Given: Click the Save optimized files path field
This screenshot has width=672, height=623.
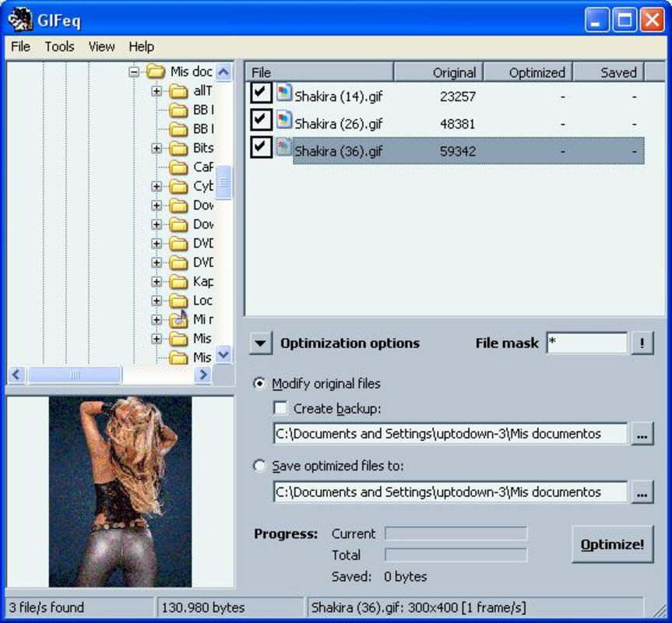Looking at the screenshot, I should (x=450, y=491).
